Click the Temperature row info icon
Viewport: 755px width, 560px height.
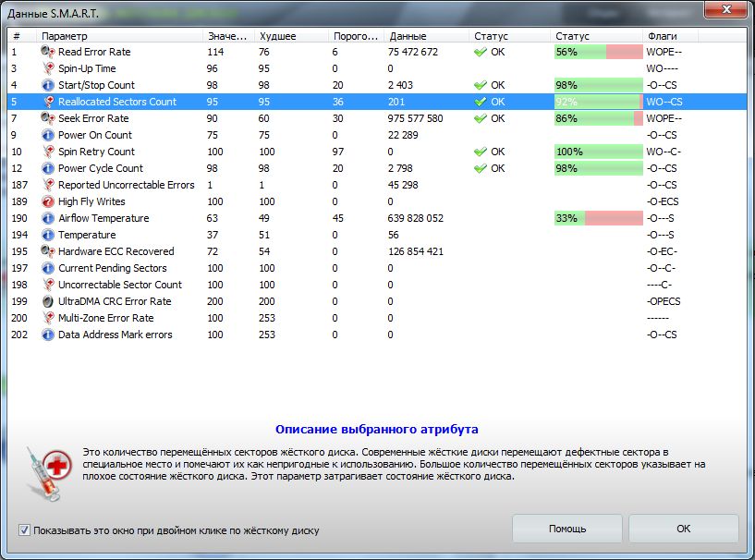[48, 235]
